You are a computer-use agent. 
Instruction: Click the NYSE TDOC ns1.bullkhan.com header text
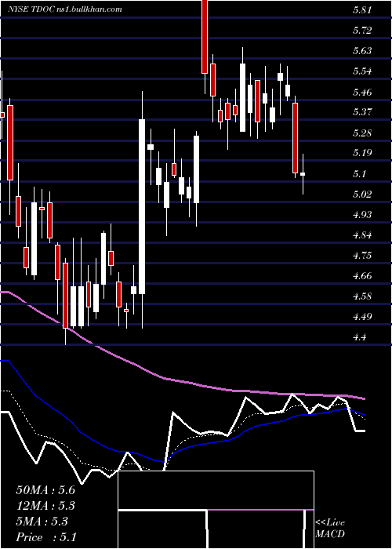(x=65, y=9)
